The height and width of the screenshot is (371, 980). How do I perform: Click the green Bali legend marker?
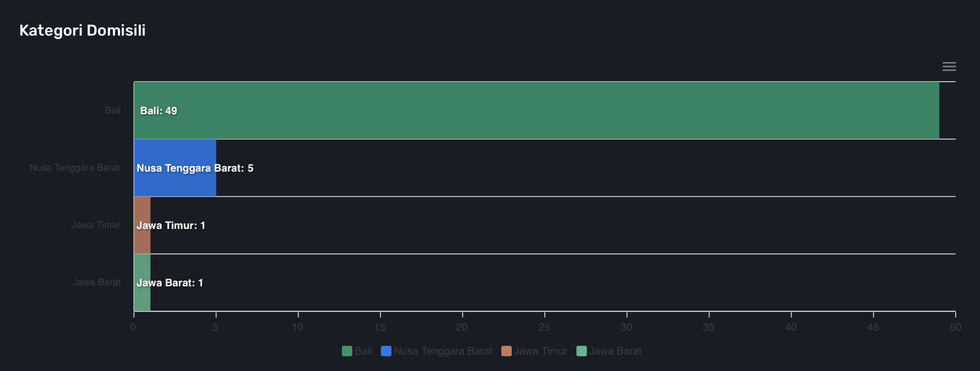tap(347, 351)
